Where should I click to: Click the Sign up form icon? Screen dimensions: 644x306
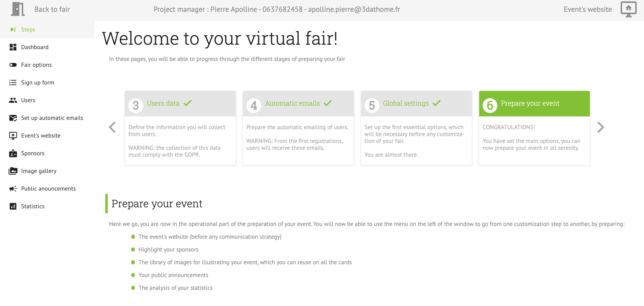tap(13, 82)
